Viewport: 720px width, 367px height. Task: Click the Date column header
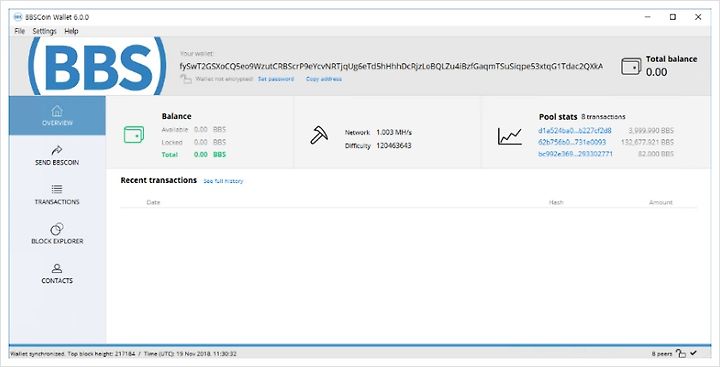[x=153, y=202]
